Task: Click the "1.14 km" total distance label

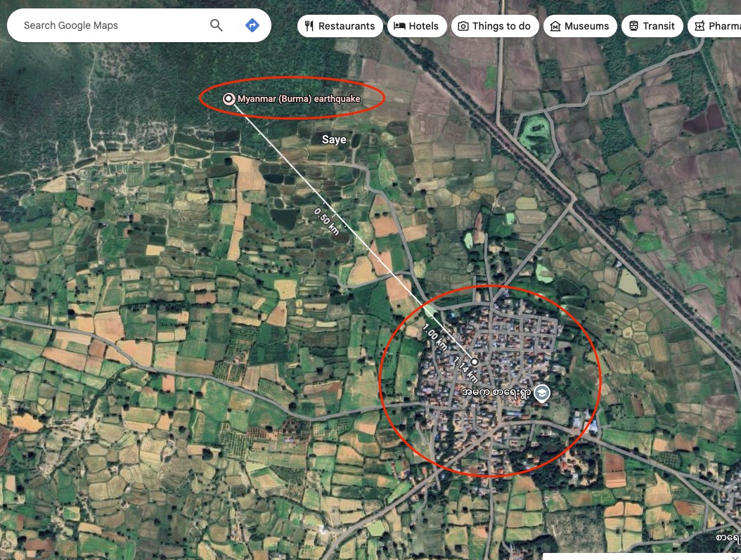Action: pos(465,369)
